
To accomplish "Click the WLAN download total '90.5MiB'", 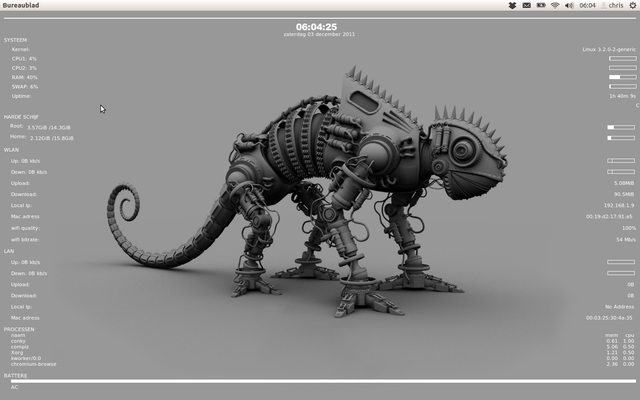I will (x=624, y=194).
